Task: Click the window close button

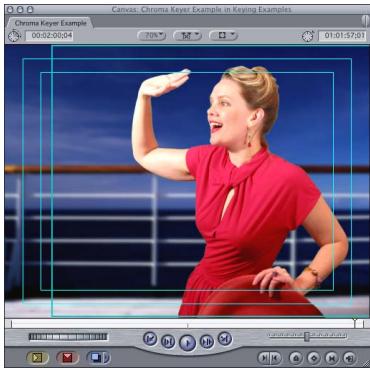Action: (x=11, y=9)
